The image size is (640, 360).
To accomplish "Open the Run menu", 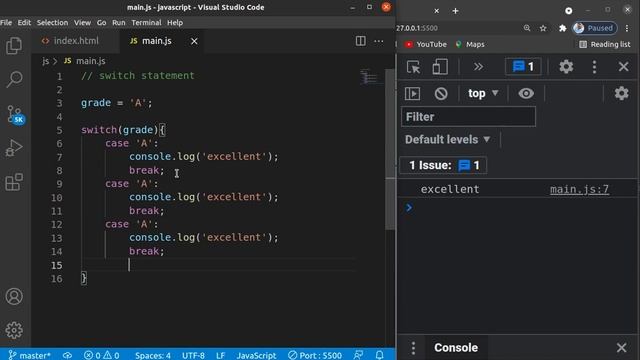I will coord(119,23).
